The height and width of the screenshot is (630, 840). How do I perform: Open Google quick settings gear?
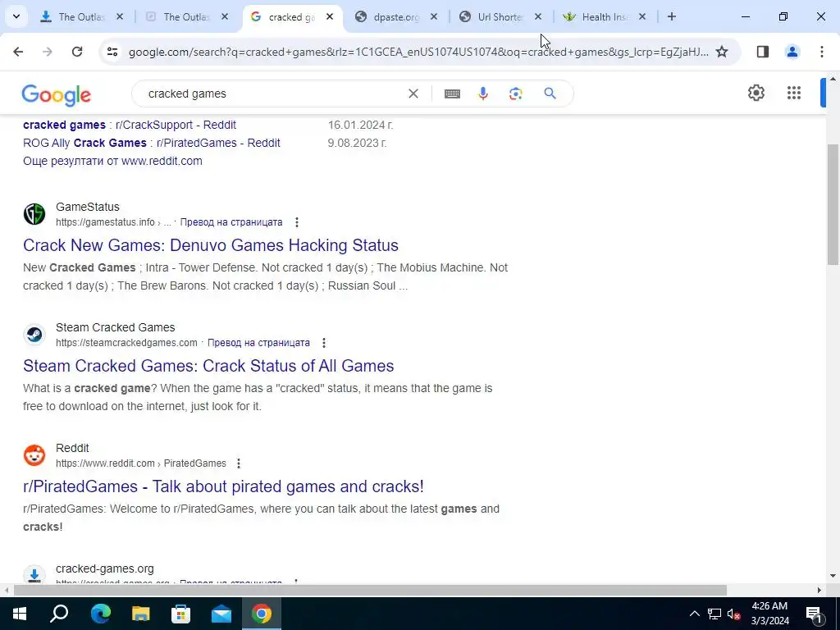756,93
